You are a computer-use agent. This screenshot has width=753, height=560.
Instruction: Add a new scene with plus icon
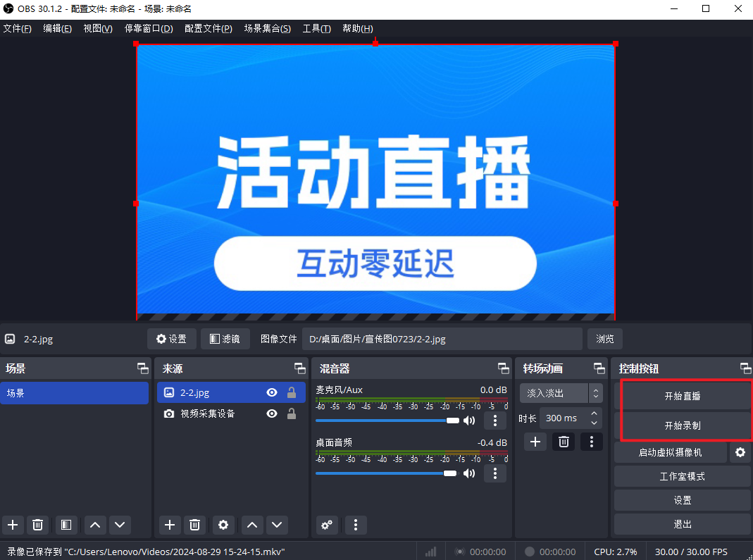pos(12,524)
